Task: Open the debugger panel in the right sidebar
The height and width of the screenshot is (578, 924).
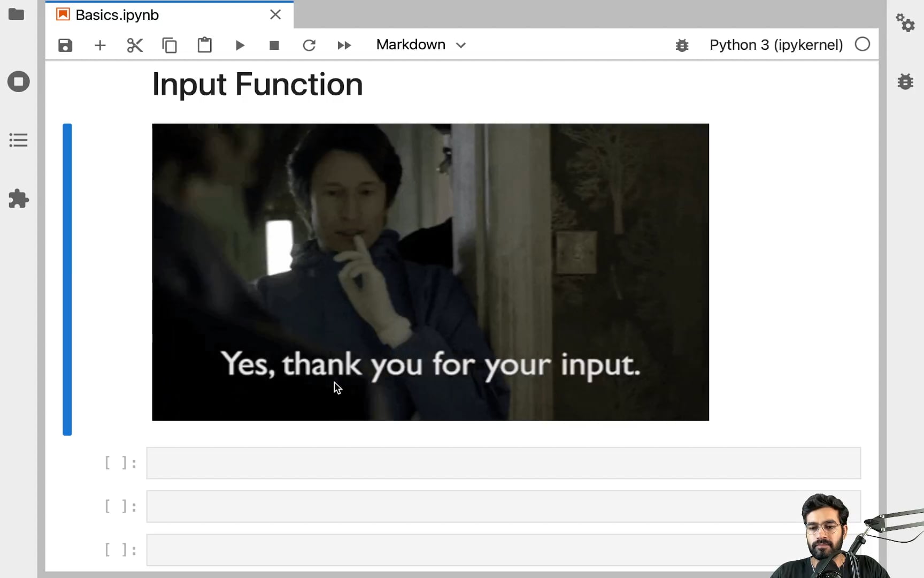Action: 905,82
